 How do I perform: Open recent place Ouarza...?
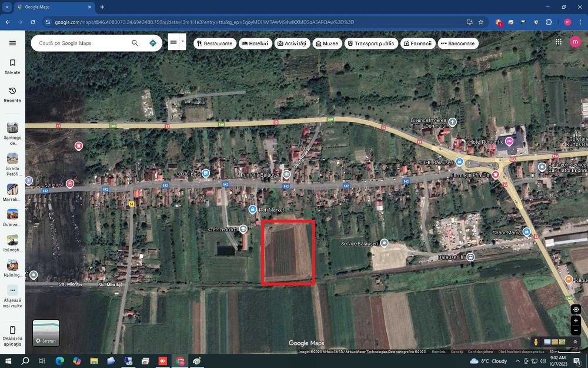[12, 218]
